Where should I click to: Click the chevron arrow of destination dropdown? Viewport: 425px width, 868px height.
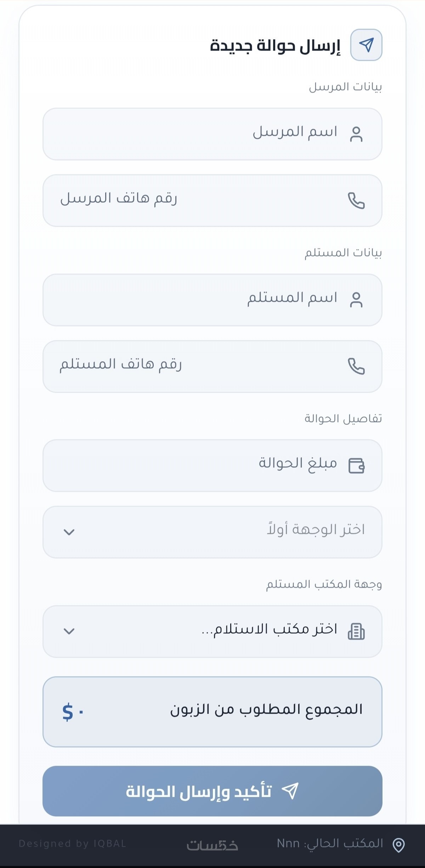(69, 532)
